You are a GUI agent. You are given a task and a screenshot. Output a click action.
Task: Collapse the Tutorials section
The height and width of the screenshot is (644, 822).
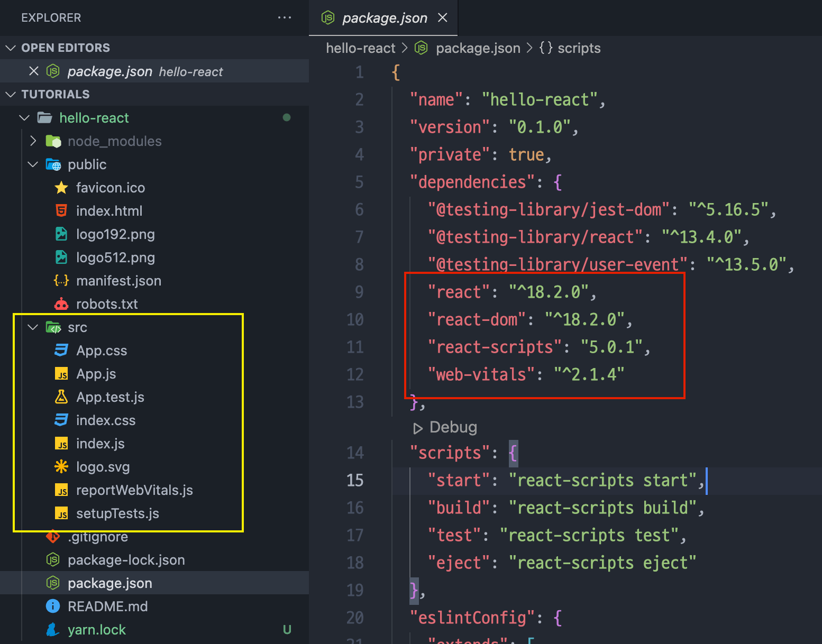11,94
